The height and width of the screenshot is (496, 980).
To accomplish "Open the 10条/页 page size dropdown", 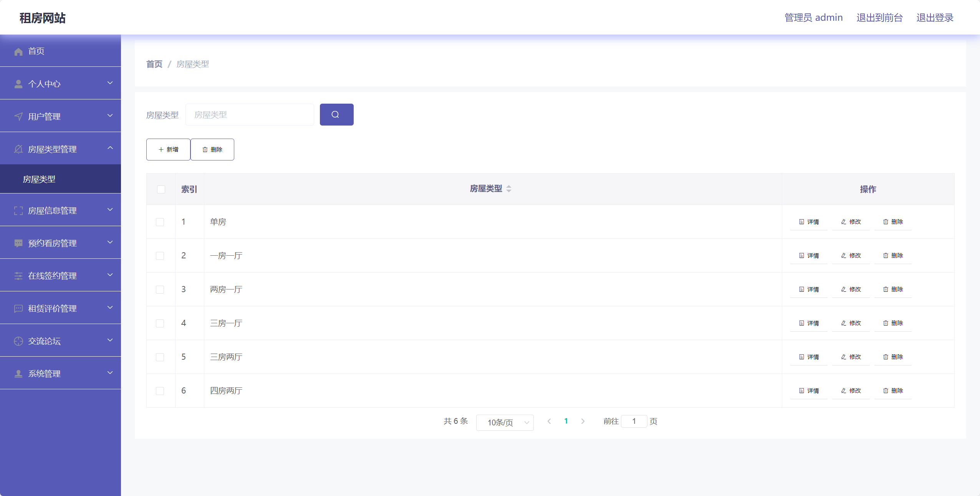I will 505,422.
